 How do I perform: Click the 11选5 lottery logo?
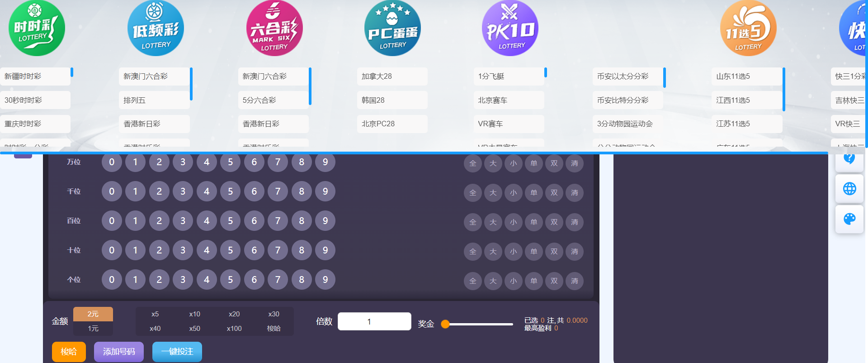tap(748, 28)
